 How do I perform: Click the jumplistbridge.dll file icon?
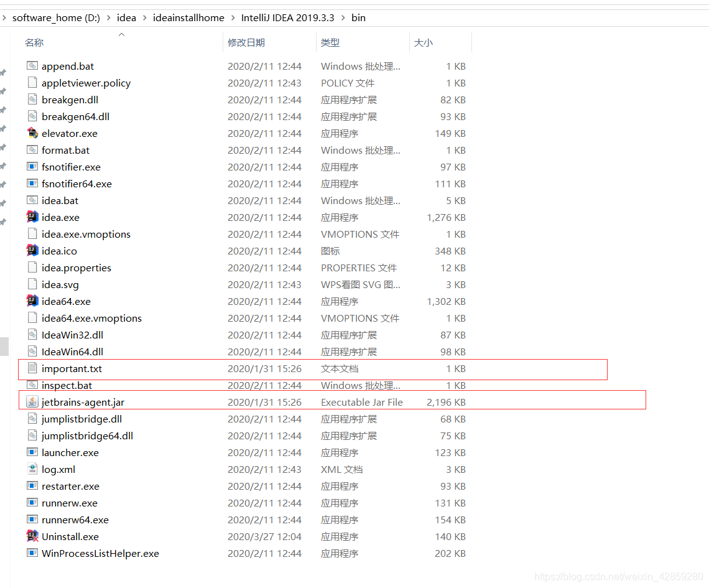(x=32, y=418)
